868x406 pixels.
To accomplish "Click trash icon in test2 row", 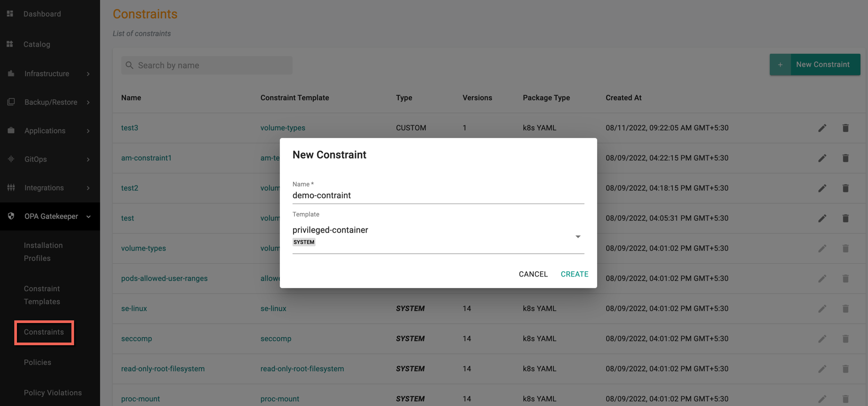I will pos(845,188).
